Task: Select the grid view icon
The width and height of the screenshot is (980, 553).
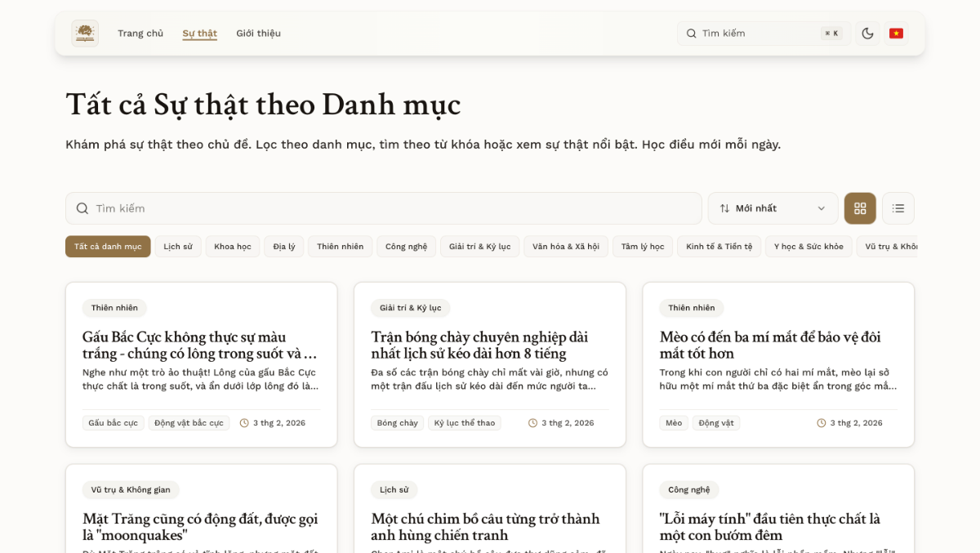Action: 860,208
